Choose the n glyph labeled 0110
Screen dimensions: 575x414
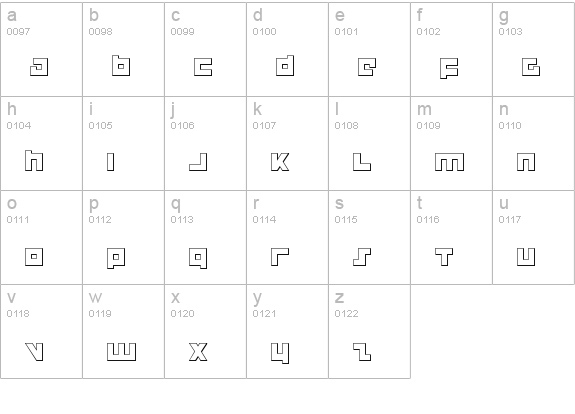click(x=534, y=143)
